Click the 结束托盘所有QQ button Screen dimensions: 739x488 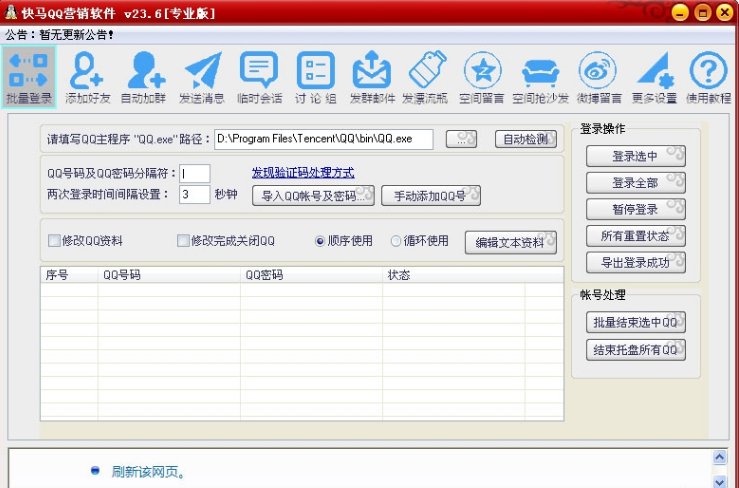coord(635,350)
